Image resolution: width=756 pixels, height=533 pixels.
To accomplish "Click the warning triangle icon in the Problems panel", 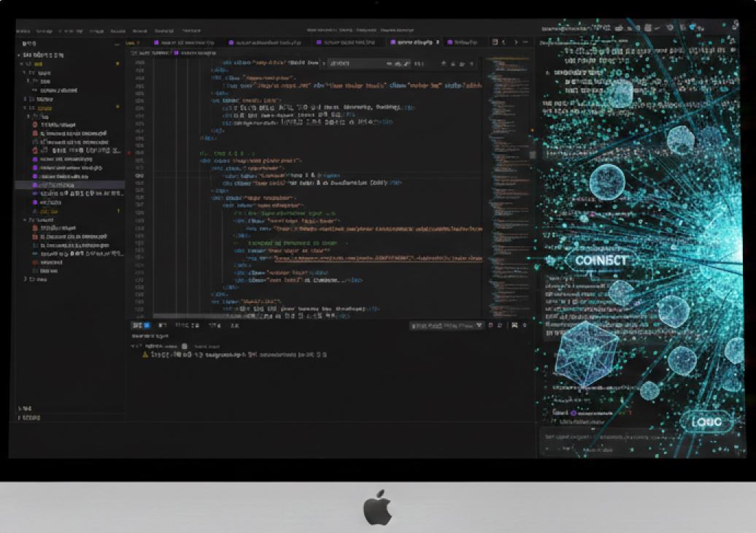I will pos(144,355).
